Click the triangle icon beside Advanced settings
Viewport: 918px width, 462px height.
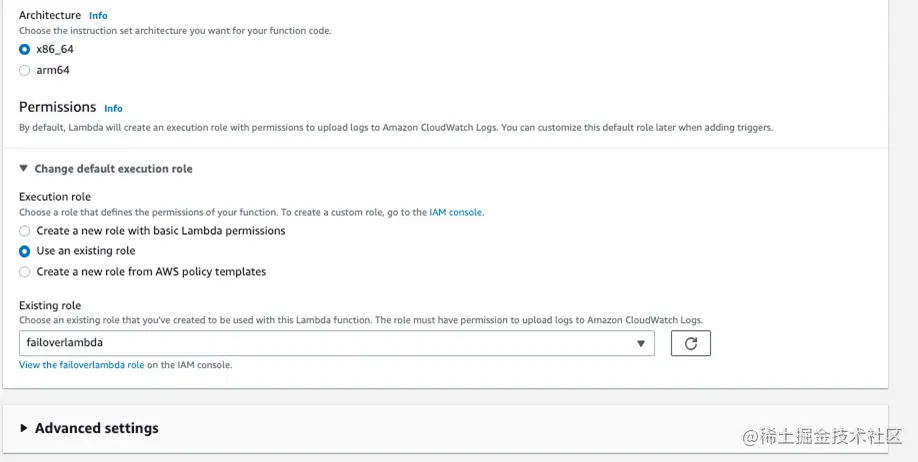[x=24, y=428]
